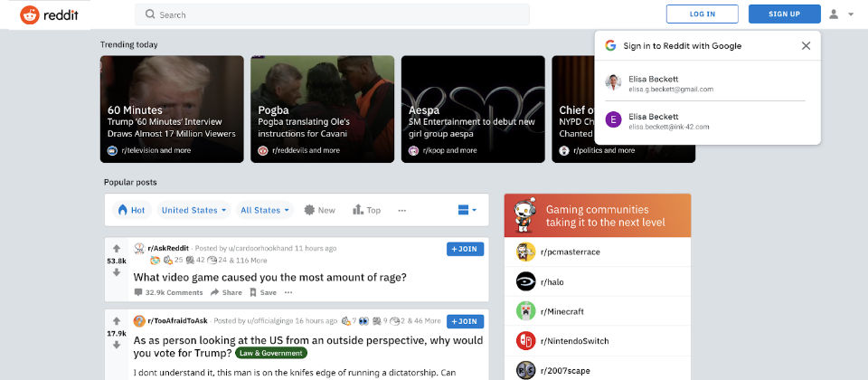Open the user account dropdown menu
The image size is (868, 380).
[840, 14]
